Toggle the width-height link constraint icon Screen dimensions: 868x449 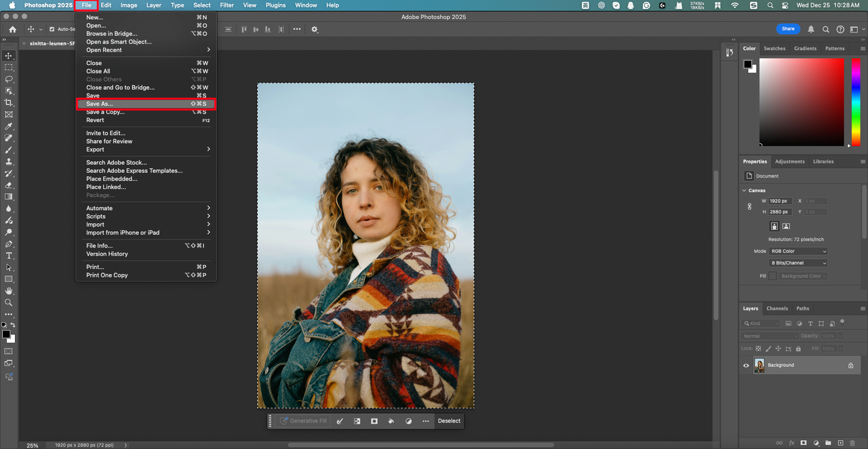point(749,206)
